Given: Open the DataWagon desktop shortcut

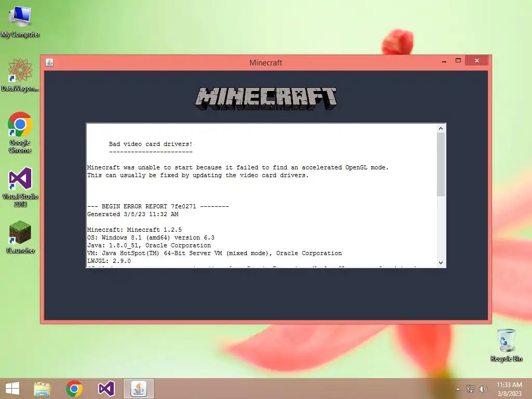Looking at the screenshot, I should [x=20, y=75].
